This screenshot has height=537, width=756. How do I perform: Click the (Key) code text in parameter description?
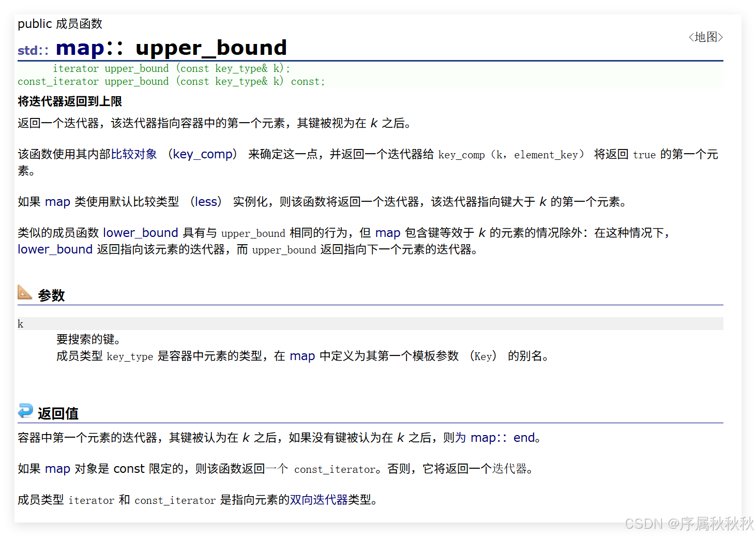[483, 356]
